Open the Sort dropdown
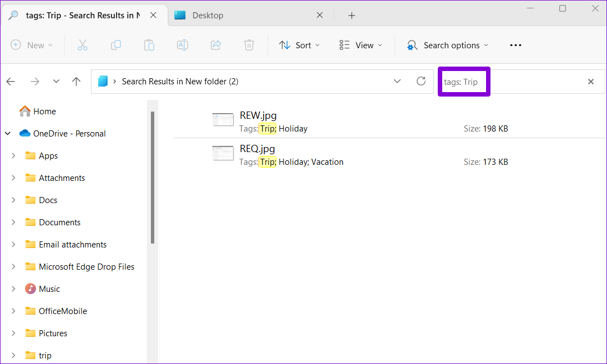 click(x=299, y=45)
